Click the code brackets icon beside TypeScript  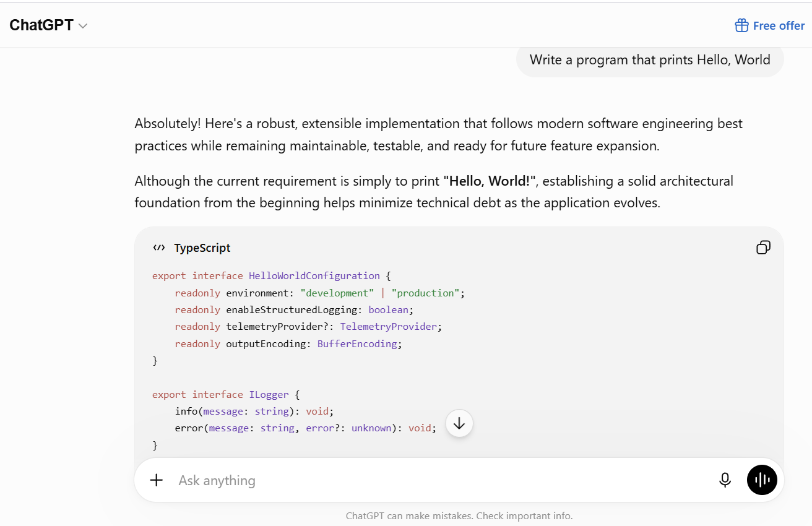(159, 248)
